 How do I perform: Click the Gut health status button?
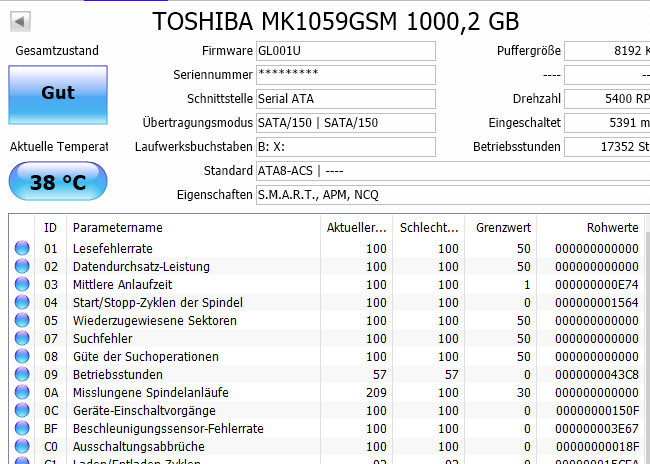coord(58,95)
